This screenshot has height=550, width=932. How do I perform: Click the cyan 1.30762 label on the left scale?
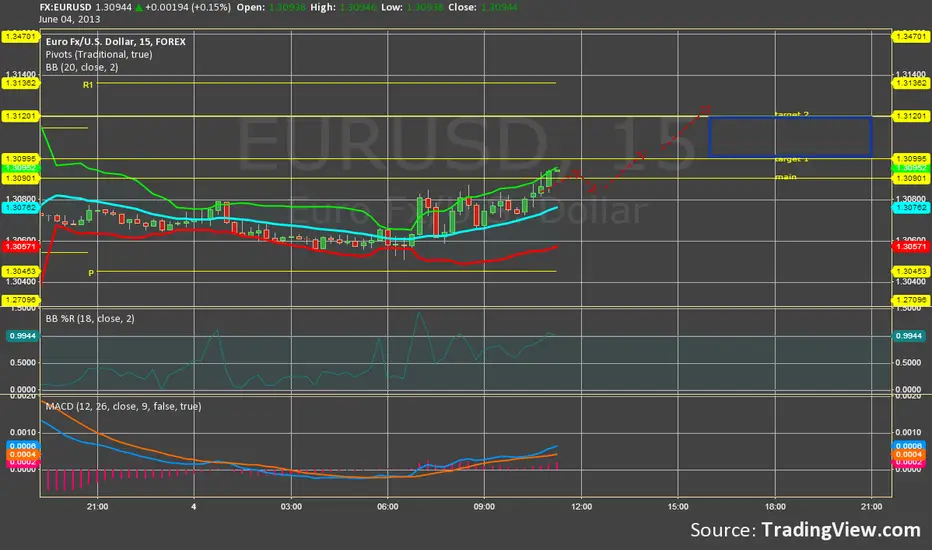click(21, 208)
